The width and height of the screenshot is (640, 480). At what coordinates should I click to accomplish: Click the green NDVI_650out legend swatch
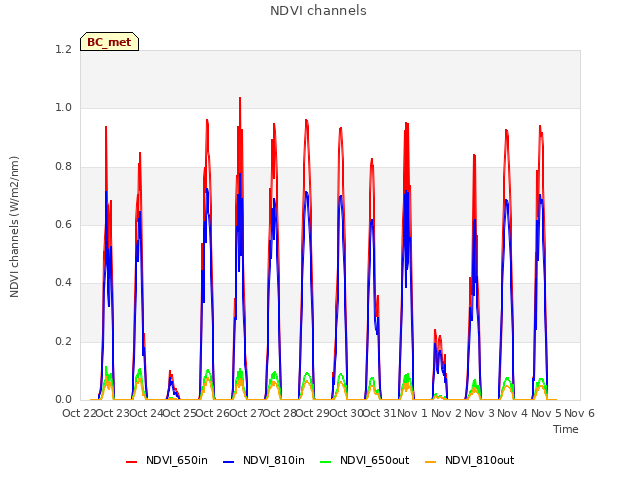tap(326, 462)
